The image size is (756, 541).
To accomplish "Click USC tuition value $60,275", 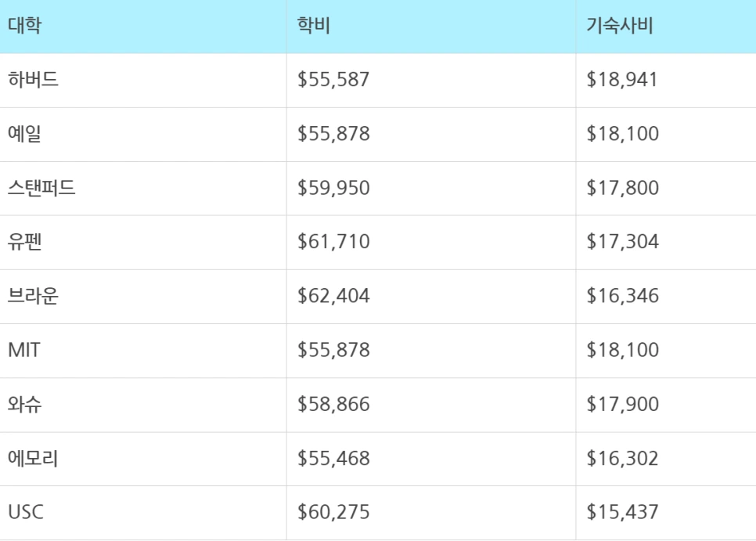I will point(333,512).
